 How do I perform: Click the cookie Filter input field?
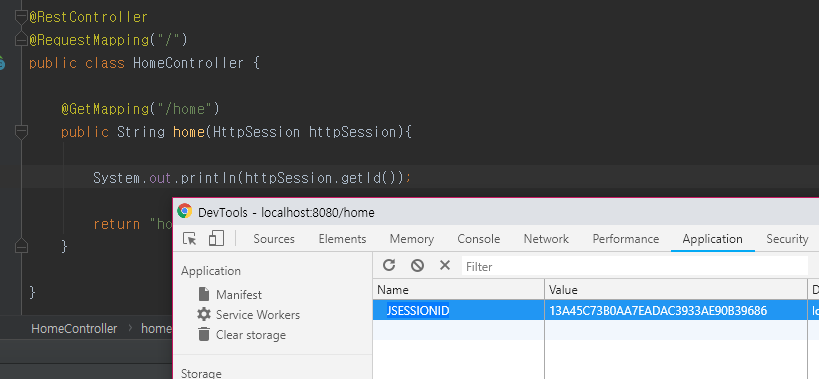(x=635, y=266)
